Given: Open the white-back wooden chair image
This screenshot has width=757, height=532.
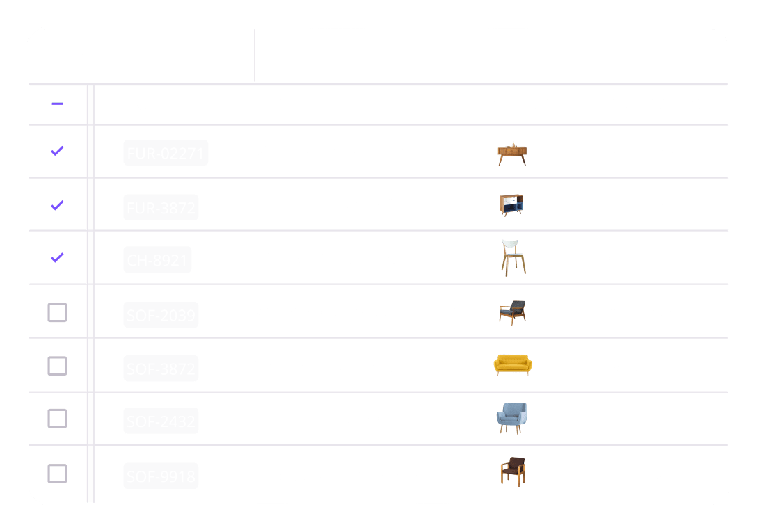Looking at the screenshot, I should click(513, 258).
